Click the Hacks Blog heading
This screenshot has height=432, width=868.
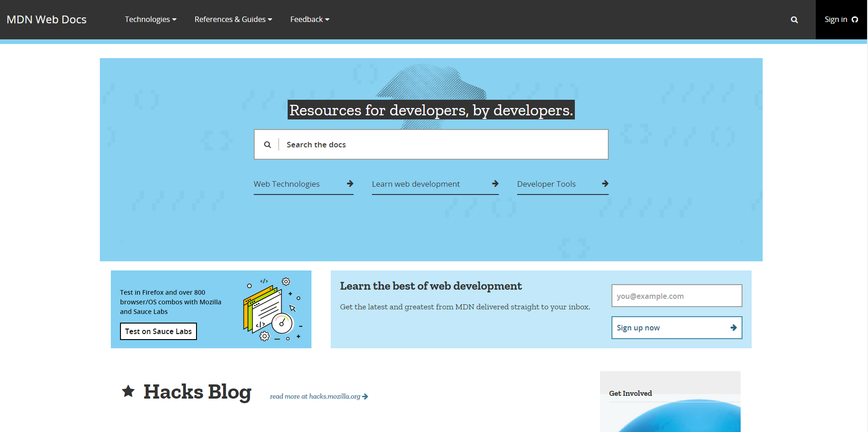[x=197, y=392]
